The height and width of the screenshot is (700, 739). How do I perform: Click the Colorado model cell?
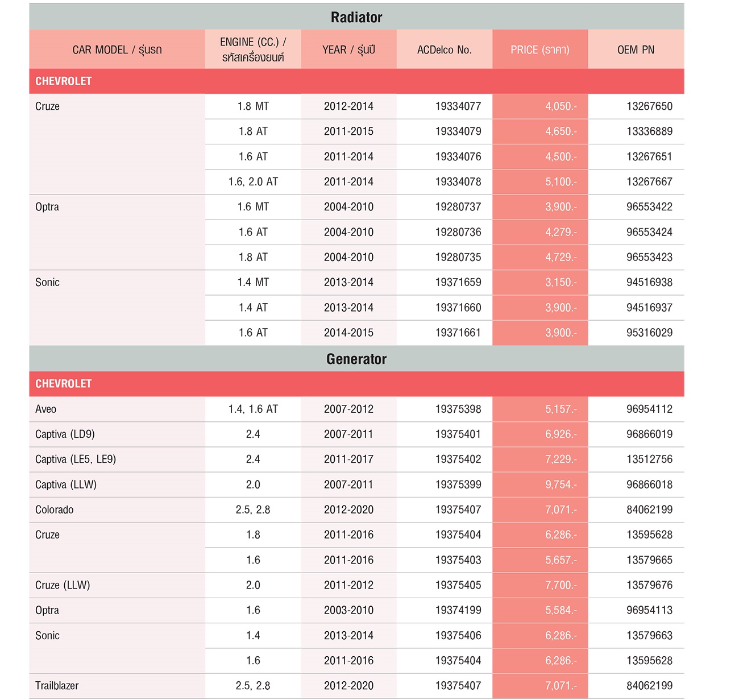(117, 510)
